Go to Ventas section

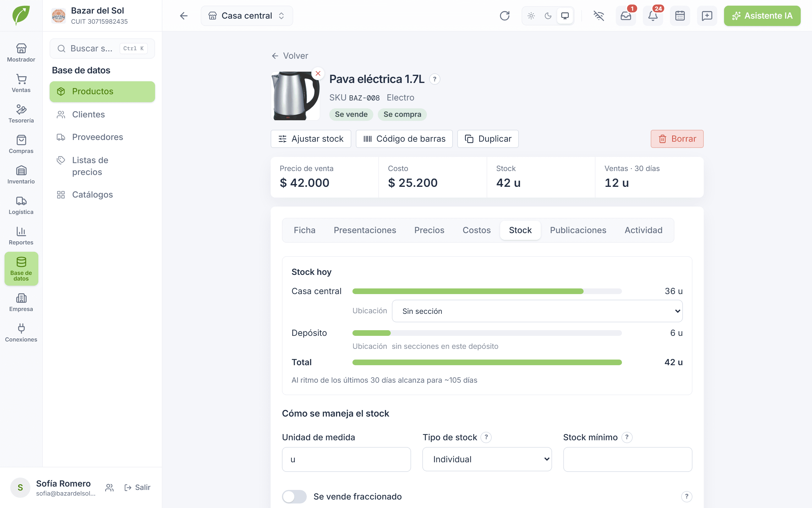pos(21,83)
